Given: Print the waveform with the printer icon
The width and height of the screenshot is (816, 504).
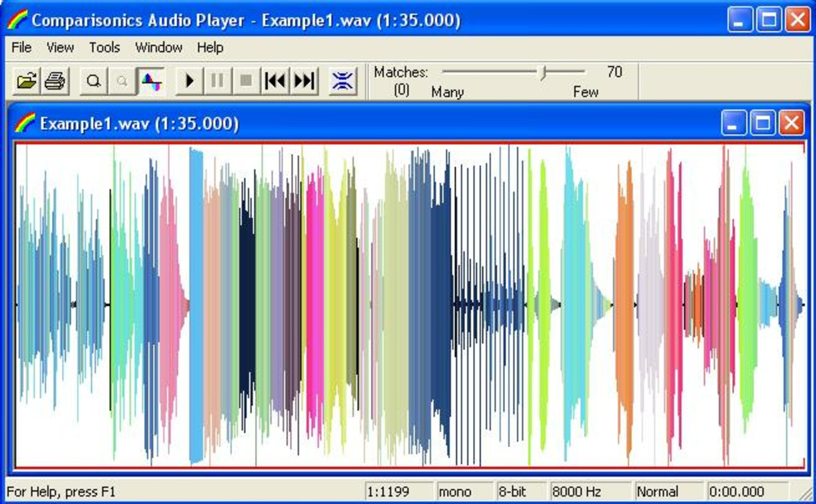Looking at the screenshot, I should (x=55, y=81).
